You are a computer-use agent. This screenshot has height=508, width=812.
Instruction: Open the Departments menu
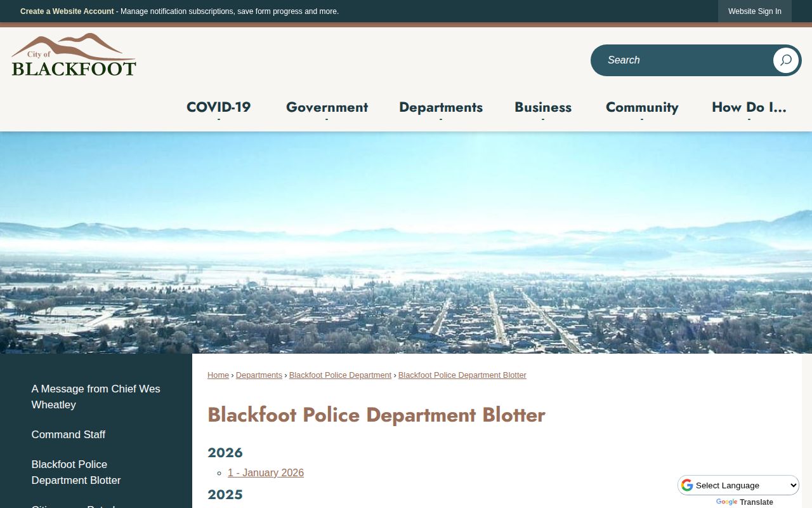441,107
